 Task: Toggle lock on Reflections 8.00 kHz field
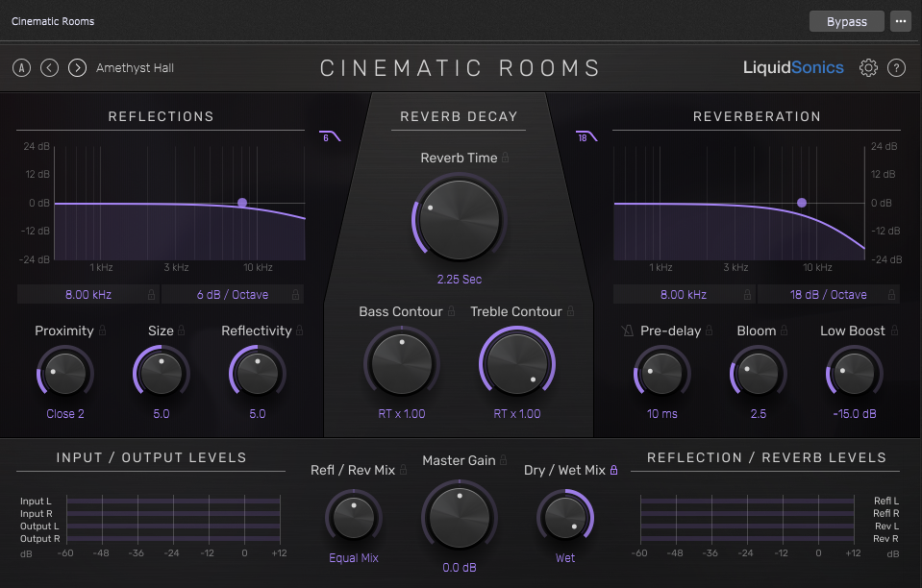[x=151, y=295]
